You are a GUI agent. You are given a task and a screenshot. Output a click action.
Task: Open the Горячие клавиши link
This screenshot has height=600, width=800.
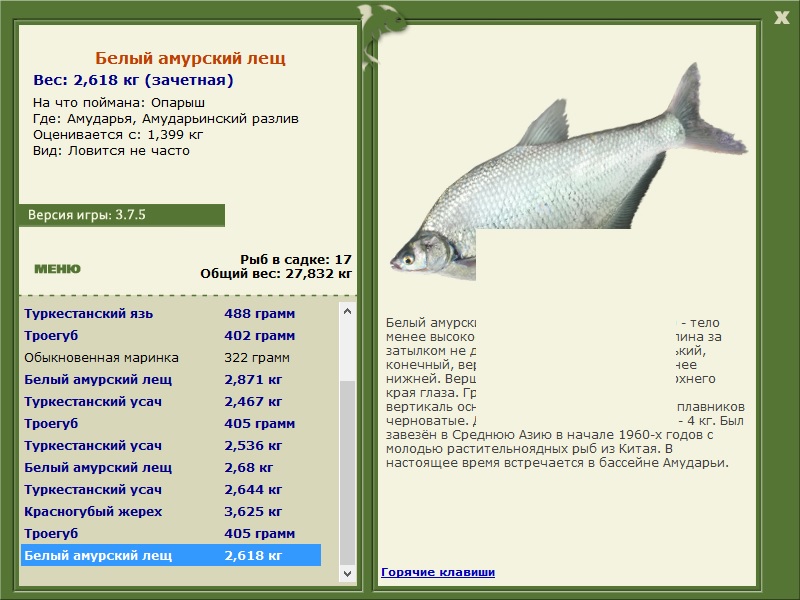(438, 572)
